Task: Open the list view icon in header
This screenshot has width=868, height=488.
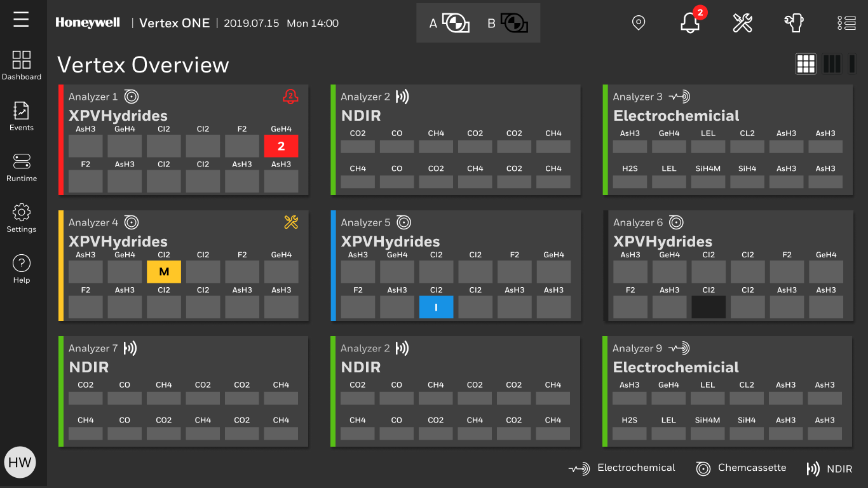Action: 846,23
